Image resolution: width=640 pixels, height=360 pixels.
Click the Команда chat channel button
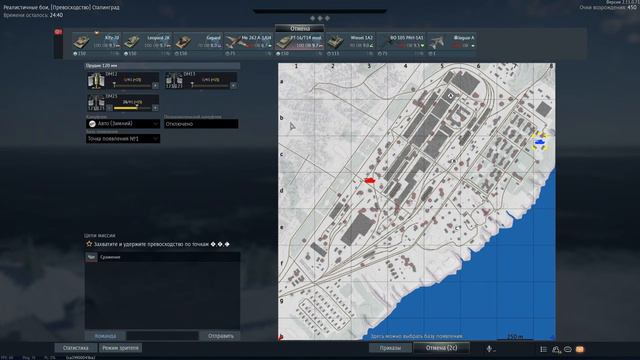pos(105,336)
